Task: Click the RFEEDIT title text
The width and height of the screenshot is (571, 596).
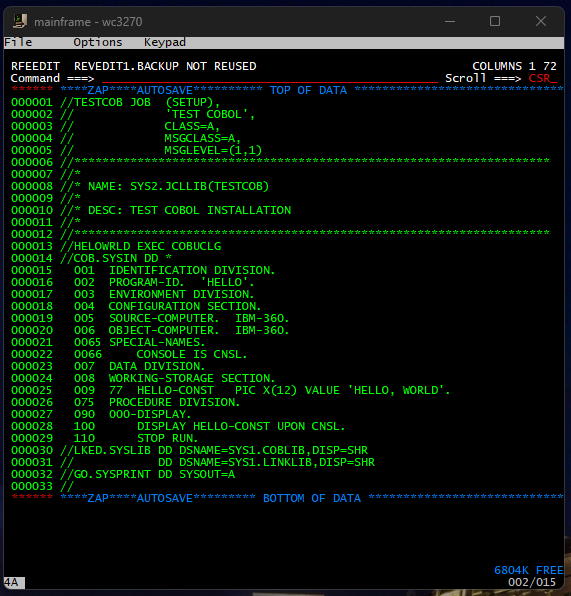Action: pyautogui.click(x=35, y=66)
